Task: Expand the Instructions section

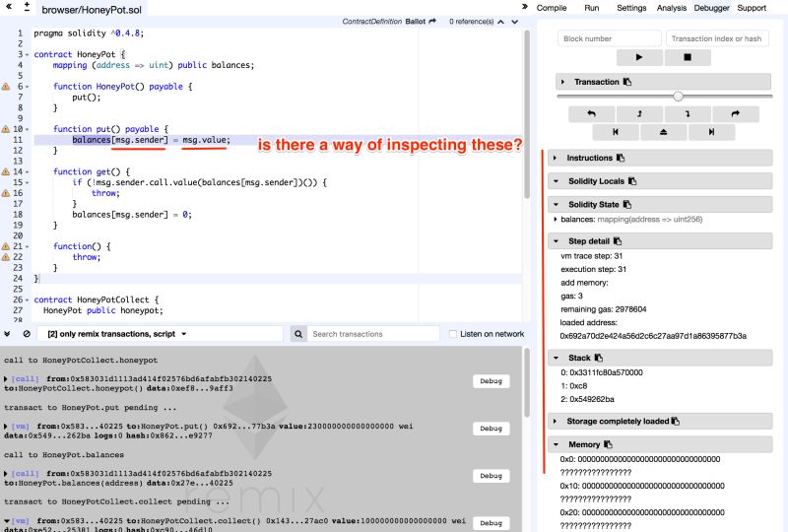Action: coord(555,158)
